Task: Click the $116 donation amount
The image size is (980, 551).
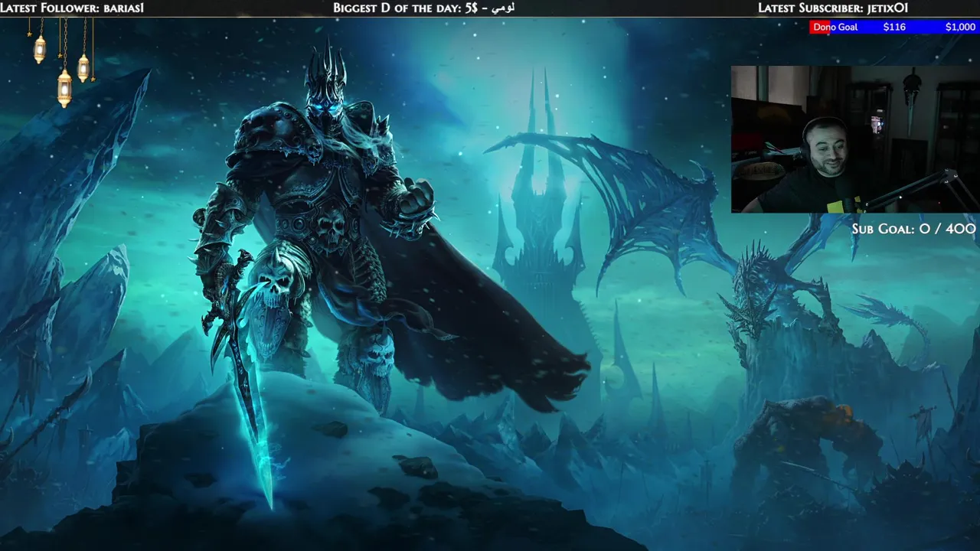Action: (894, 27)
